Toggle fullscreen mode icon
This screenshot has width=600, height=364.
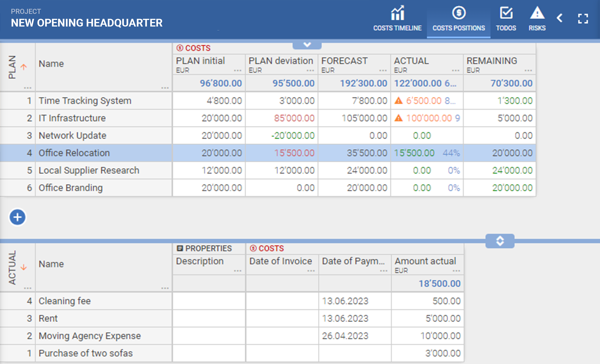pyautogui.click(x=583, y=19)
